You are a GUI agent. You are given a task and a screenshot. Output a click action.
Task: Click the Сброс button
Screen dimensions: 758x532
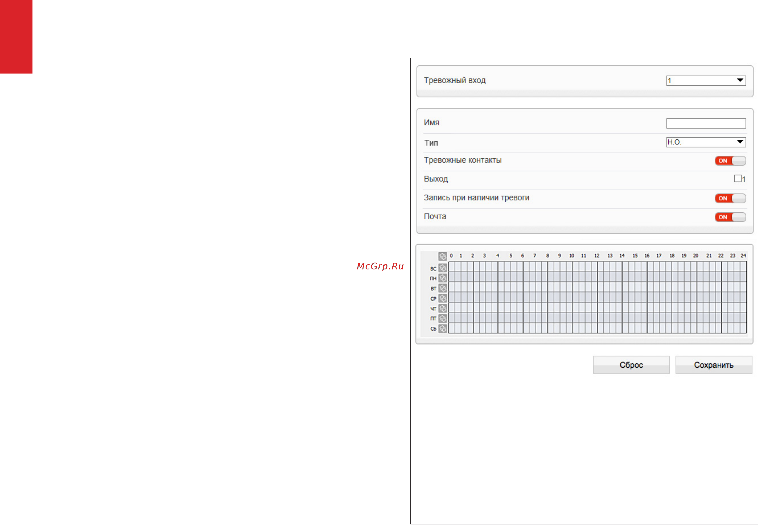[631, 365]
